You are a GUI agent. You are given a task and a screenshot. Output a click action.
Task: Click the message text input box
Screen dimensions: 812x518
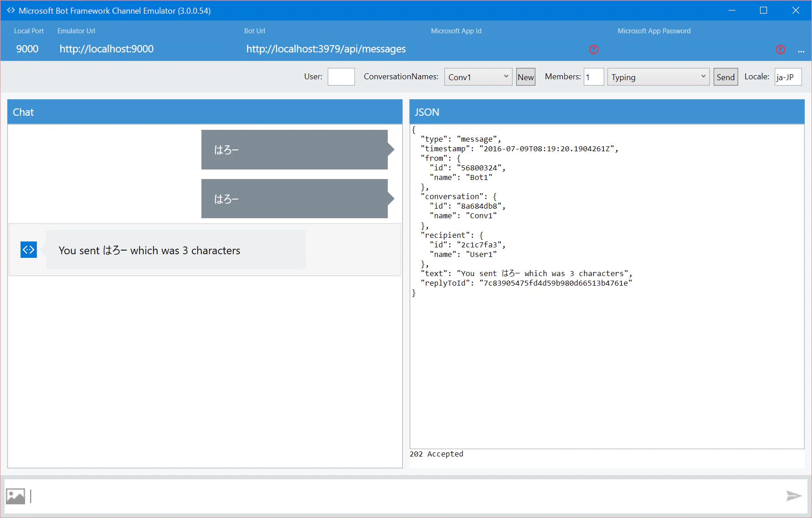(406, 496)
